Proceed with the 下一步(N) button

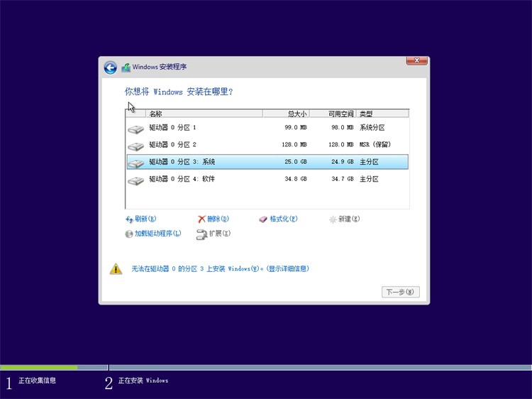pos(400,292)
